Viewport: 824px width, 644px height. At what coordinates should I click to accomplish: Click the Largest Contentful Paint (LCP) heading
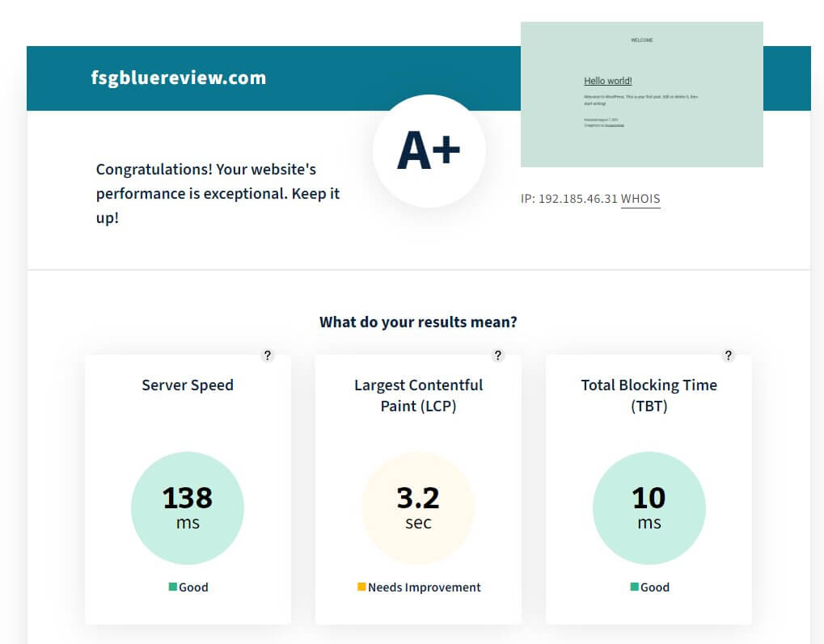point(418,395)
